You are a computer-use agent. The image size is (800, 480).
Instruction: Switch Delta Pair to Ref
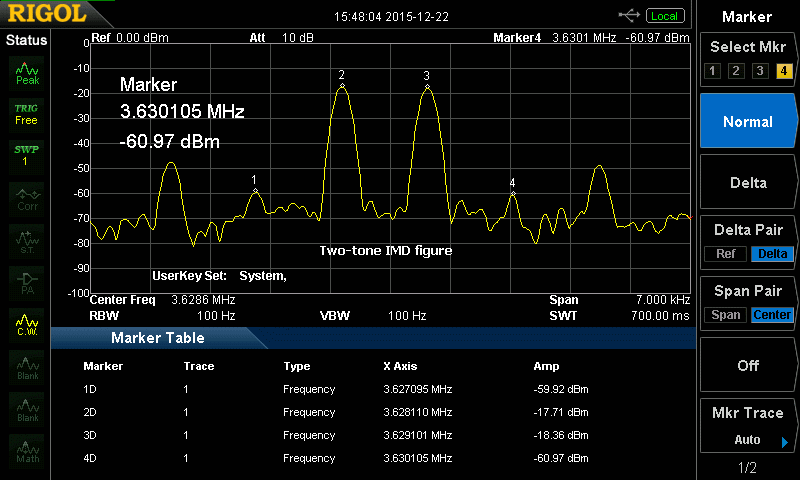pyautogui.click(x=725, y=254)
